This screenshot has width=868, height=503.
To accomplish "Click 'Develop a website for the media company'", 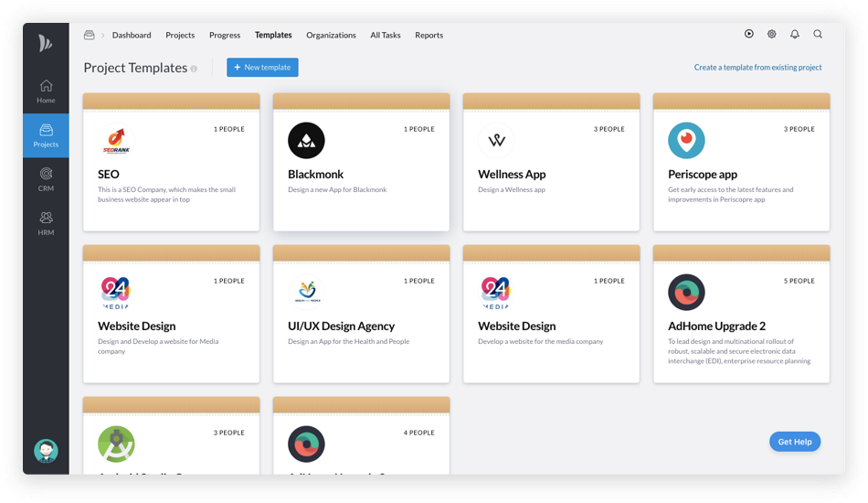I will pos(541,341).
